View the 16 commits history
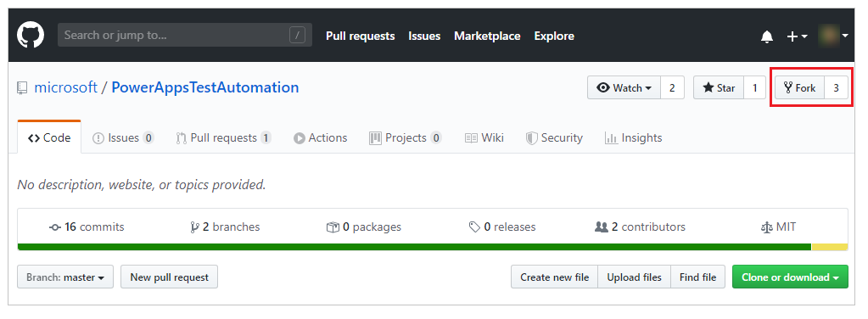 coord(87,227)
